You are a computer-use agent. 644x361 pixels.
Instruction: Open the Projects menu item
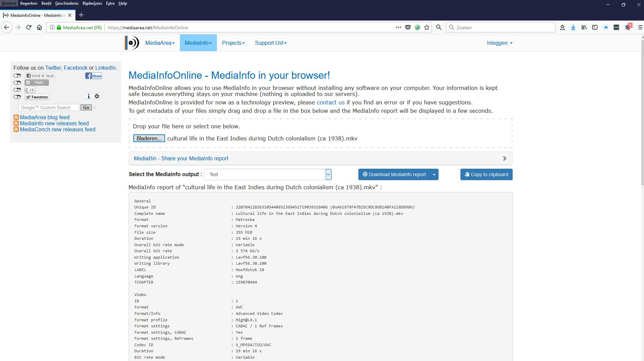click(x=233, y=43)
